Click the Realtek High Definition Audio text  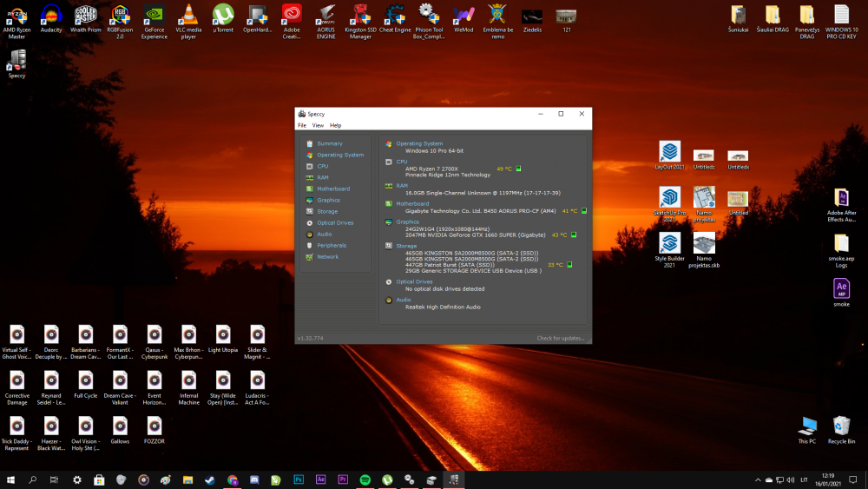[x=443, y=307]
